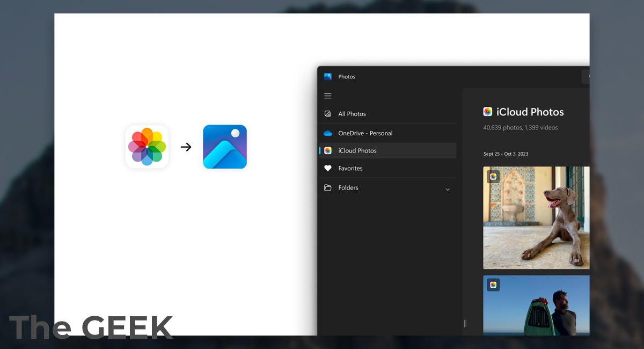
Task: Select OneDrive - Personal in sidebar
Action: [x=365, y=133]
